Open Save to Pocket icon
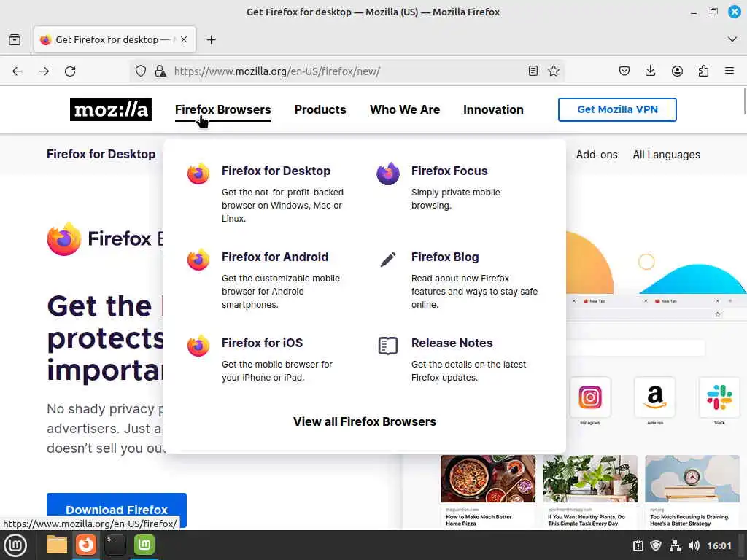 (624, 71)
